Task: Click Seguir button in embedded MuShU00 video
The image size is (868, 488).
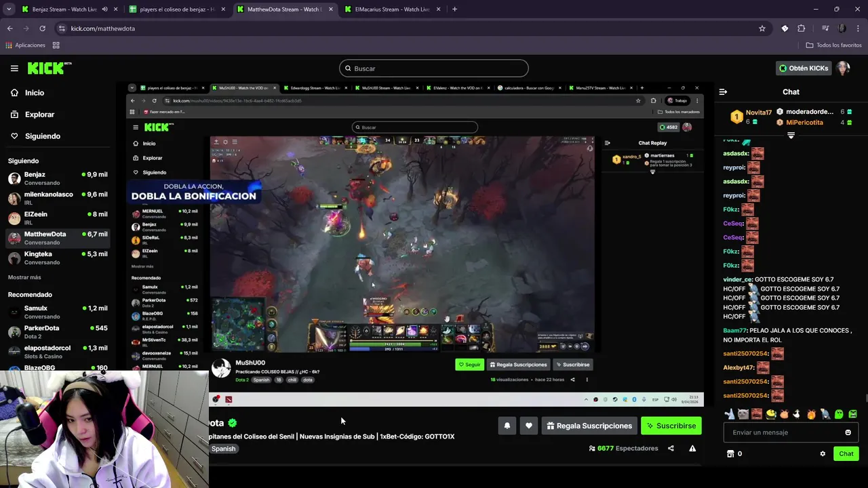Action: coord(469,365)
